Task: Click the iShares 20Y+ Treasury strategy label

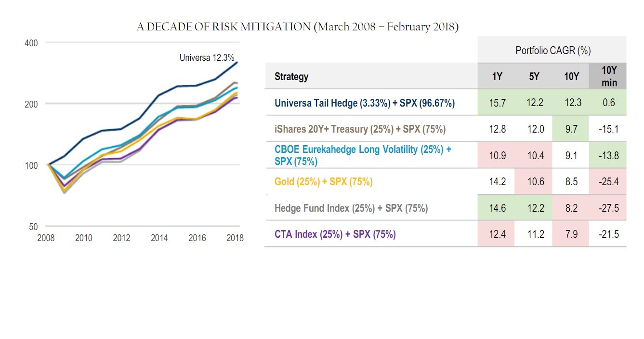Action: click(360, 129)
